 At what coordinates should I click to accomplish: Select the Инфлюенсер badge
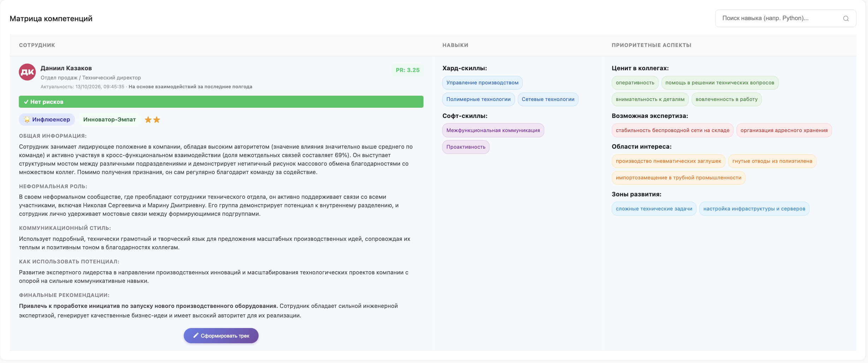[47, 119]
